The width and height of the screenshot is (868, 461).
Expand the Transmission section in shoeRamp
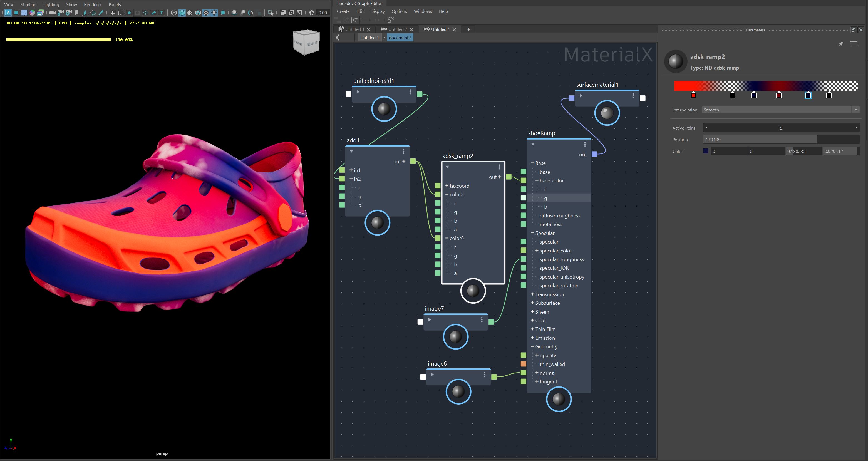coord(532,294)
